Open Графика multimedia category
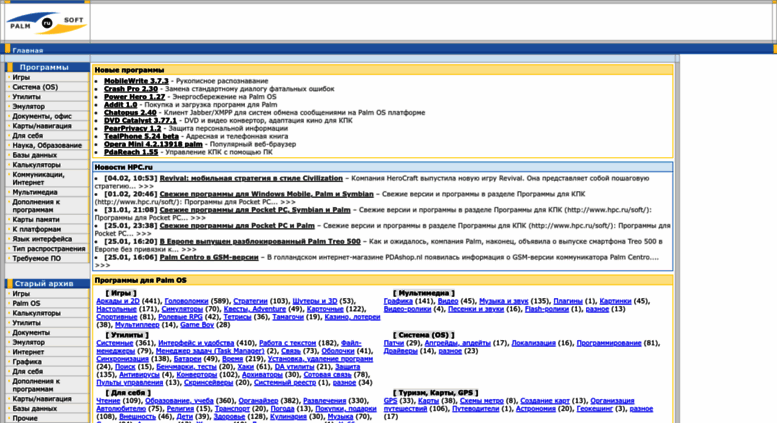The image size is (777, 423). pos(398,301)
